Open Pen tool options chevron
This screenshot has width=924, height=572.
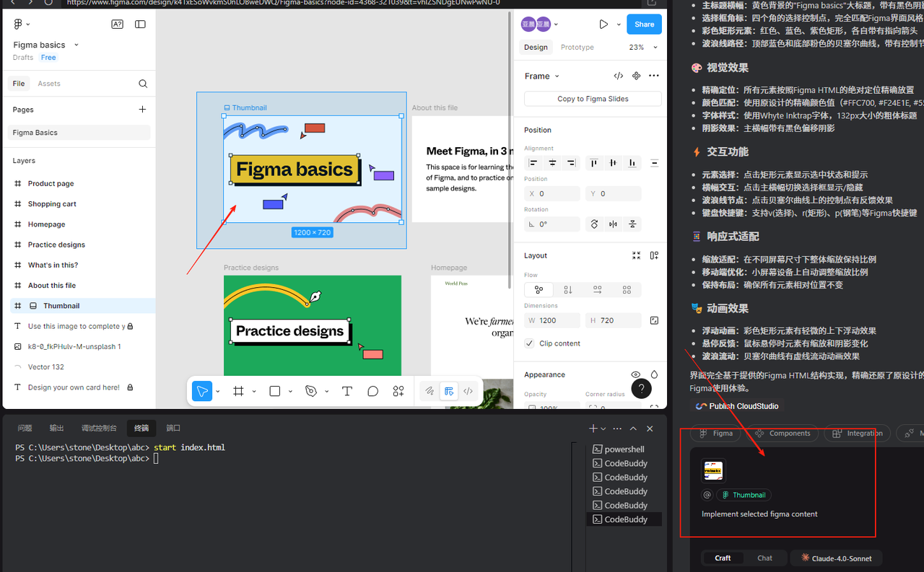tap(326, 392)
